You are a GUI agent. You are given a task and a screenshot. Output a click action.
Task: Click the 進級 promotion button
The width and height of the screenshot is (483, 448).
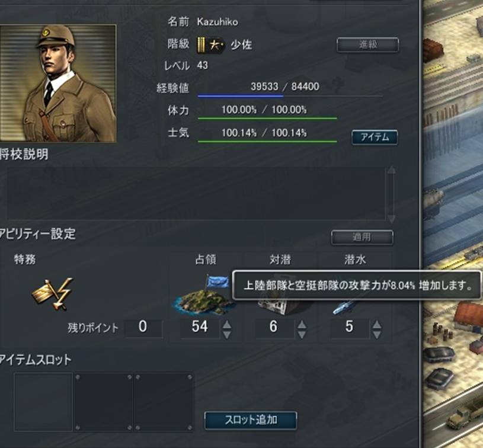(368, 44)
